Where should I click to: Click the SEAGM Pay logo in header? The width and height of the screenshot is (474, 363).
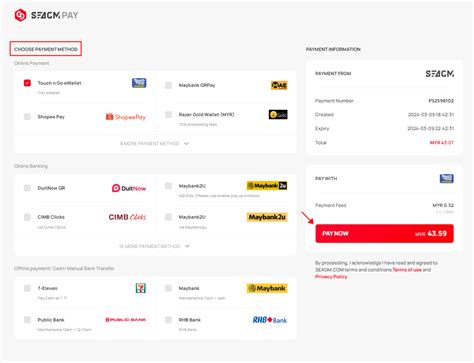point(46,15)
